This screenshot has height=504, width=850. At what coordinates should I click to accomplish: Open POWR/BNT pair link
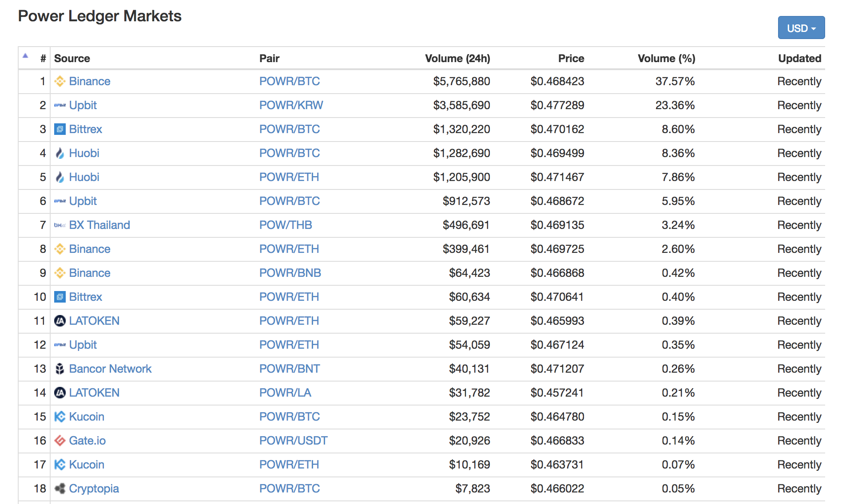point(290,369)
